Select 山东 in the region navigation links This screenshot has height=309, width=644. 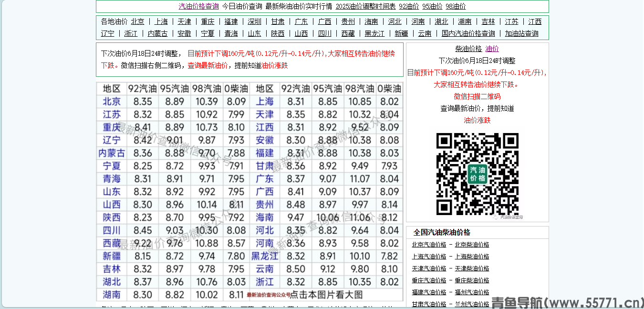(254, 33)
